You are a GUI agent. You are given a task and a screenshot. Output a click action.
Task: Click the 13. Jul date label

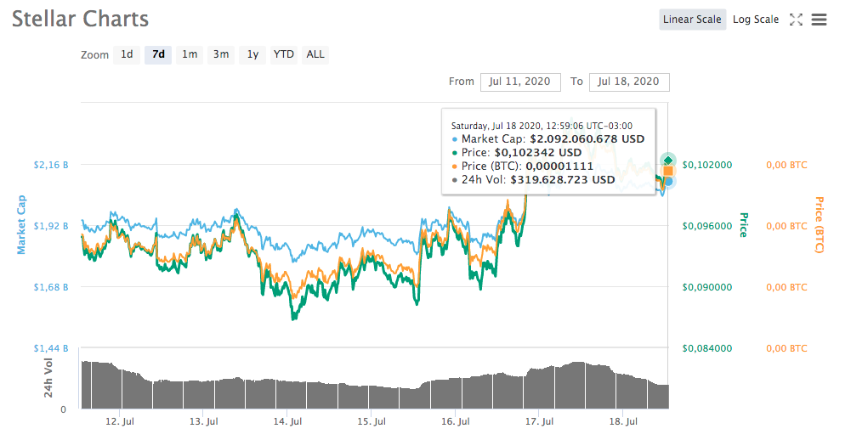tap(204, 421)
